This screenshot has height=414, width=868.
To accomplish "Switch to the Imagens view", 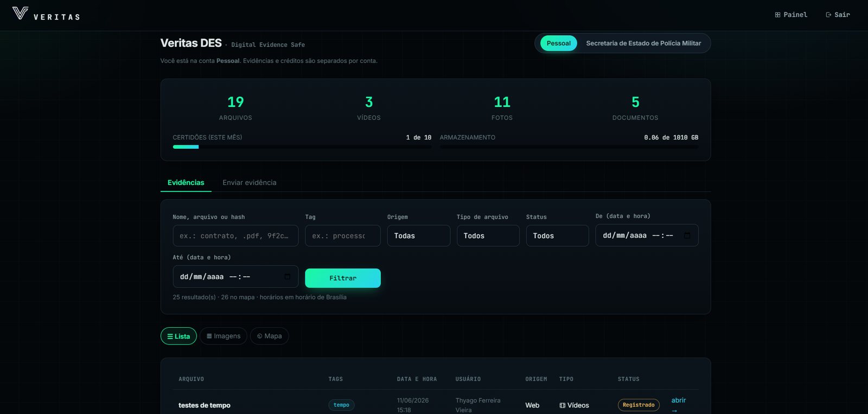I will click(224, 336).
